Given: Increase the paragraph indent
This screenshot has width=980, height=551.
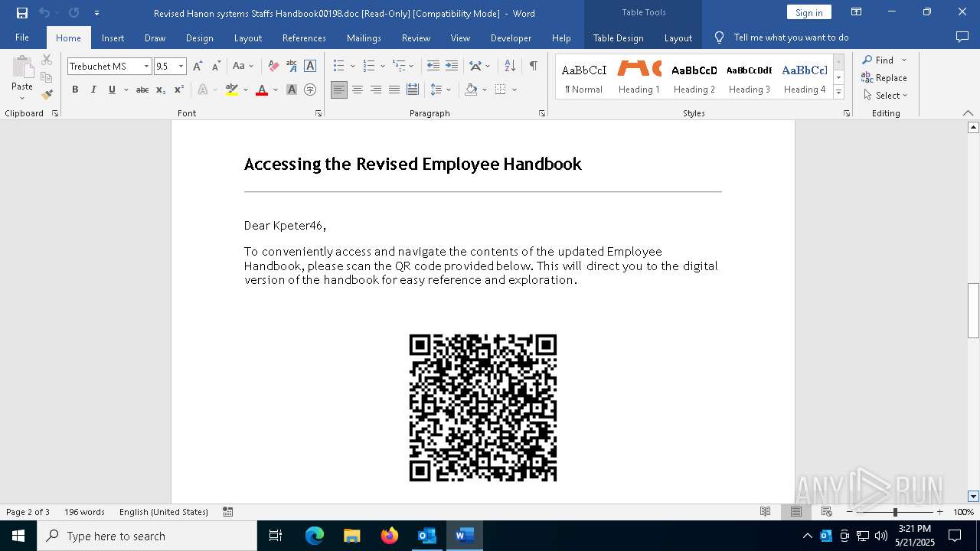Looking at the screenshot, I should coord(452,67).
